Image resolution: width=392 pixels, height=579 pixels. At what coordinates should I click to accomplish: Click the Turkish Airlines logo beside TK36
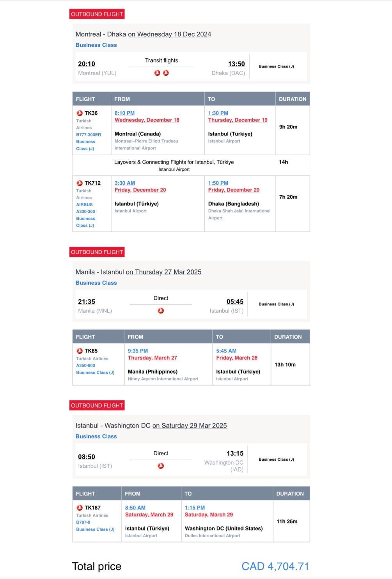[x=80, y=113]
